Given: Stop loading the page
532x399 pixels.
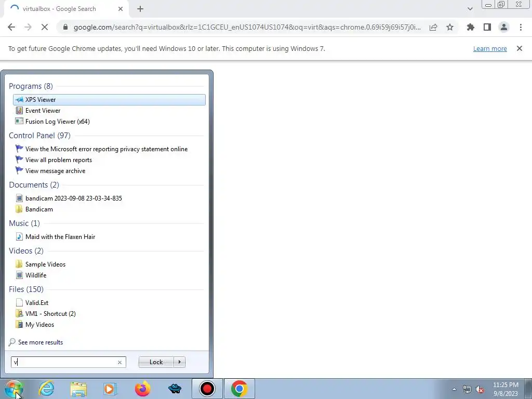Looking at the screenshot, I should pyautogui.click(x=45, y=27).
